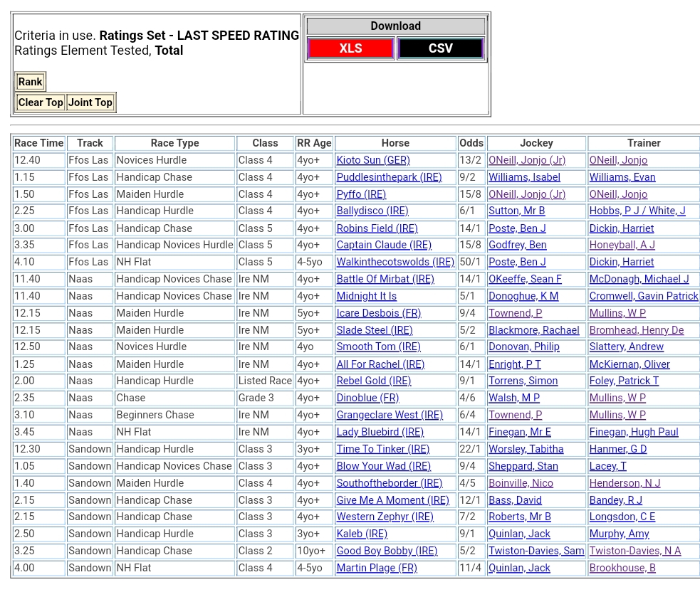View horse Captain Claude (IRE)
The image size is (700, 592).
[384, 245]
